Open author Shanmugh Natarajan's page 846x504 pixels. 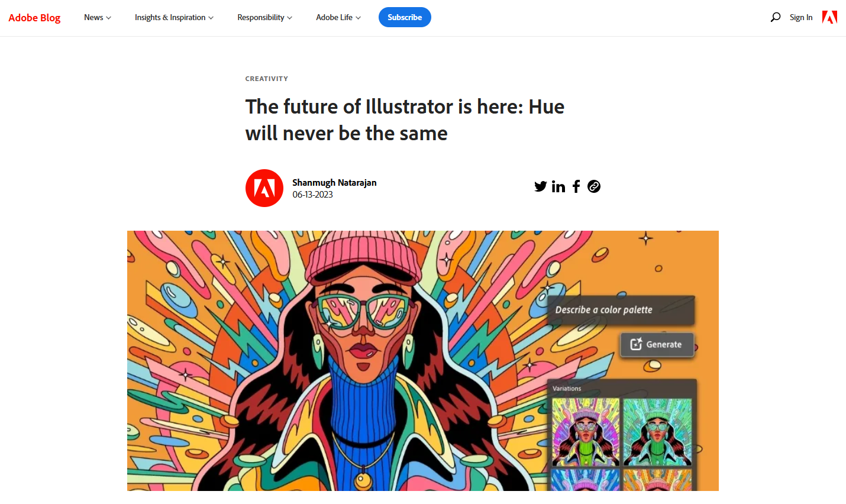click(334, 182)
